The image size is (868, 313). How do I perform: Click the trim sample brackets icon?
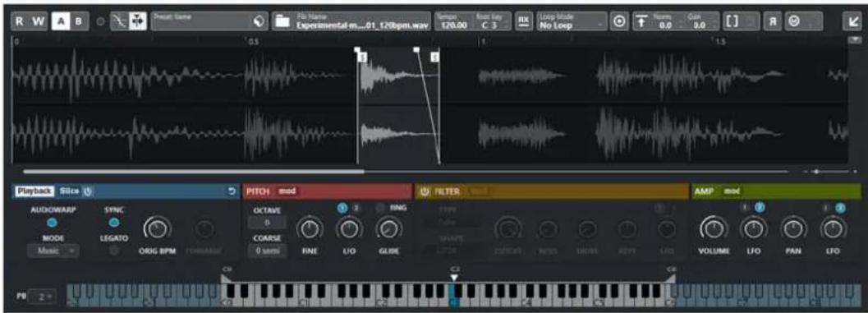[733, 21]
